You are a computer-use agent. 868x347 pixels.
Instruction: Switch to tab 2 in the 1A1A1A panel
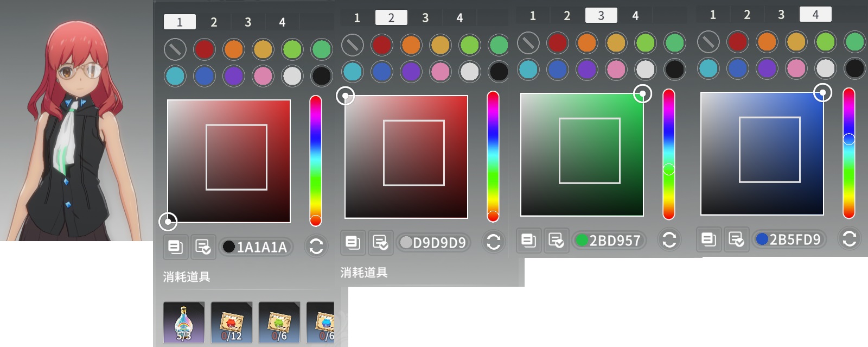point(214,22)
